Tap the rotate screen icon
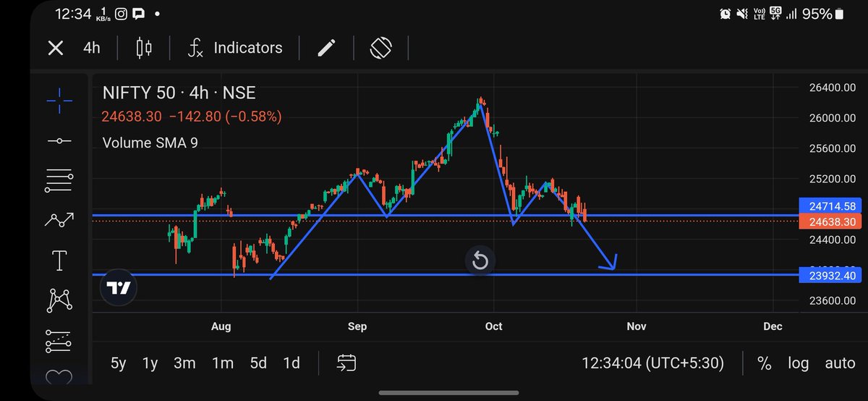 [380, 48]
